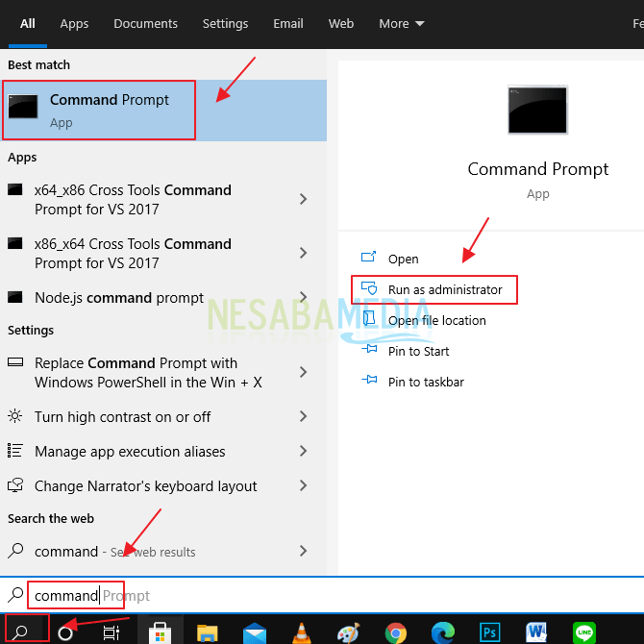Click the Microsoft Edge taskbar icon
This screenshot has width=644, height=644.
(x=442, y=632)
